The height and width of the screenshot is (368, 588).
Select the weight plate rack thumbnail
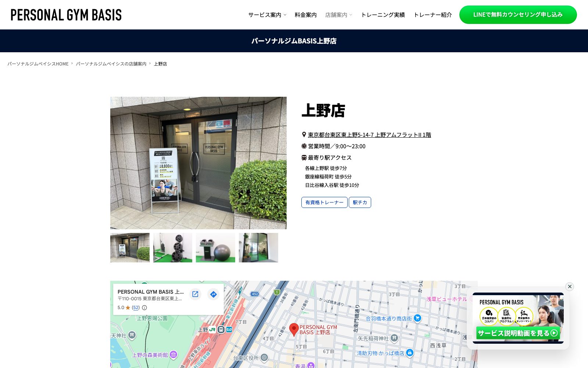pyautogui.click(x=173, y=248)
